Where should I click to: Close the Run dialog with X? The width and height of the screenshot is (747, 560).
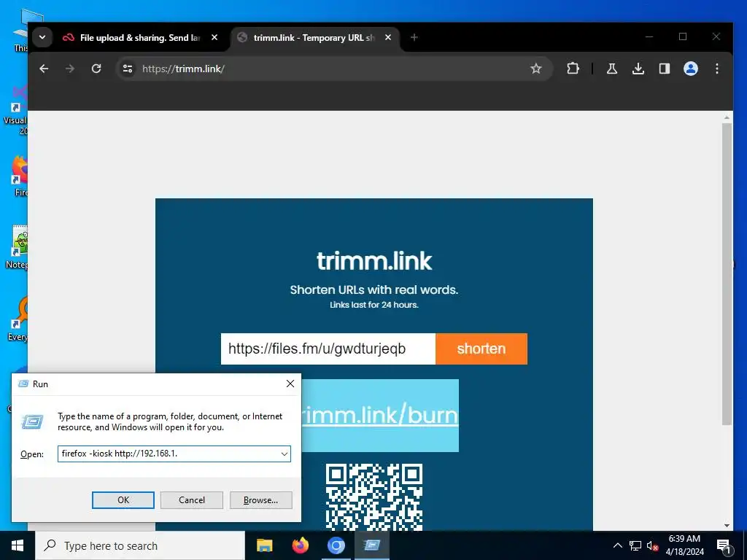point(290,384)
